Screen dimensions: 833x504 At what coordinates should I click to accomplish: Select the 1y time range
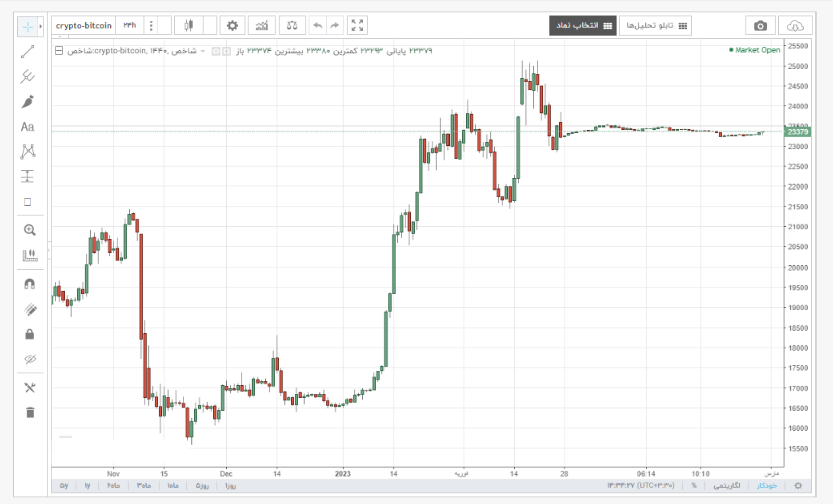click(x=87, y=486)
